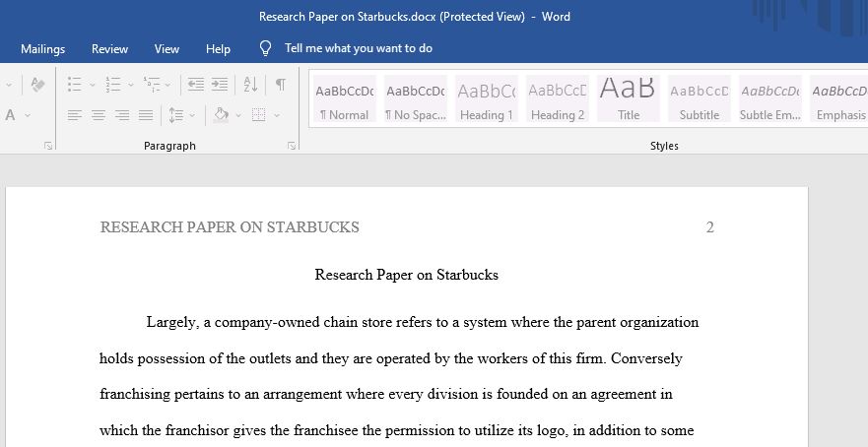Click the Decrease Indent icon

click(195, 84)
